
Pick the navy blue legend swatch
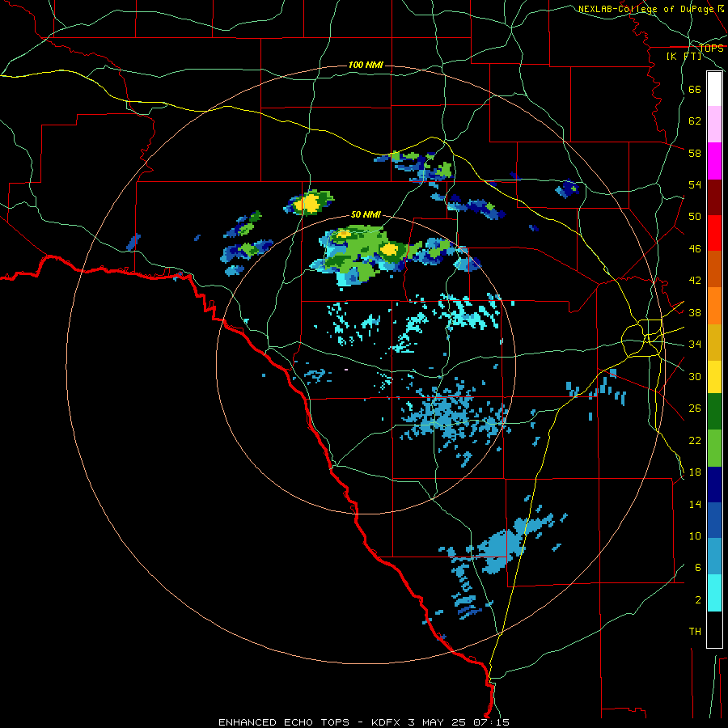tap(714, 485)
